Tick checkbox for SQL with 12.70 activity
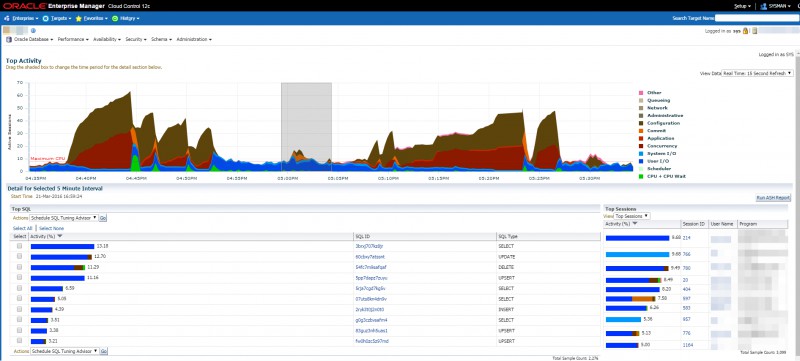 coord(19,256)
